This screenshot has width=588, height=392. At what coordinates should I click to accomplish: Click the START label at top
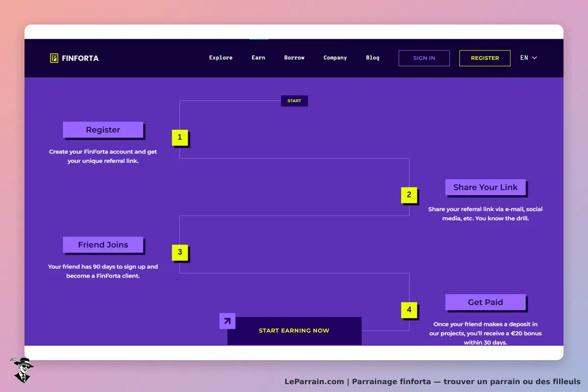294,101
